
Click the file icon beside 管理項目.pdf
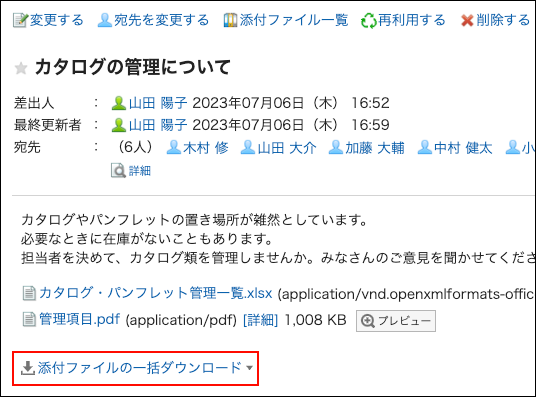coord(29,320)
